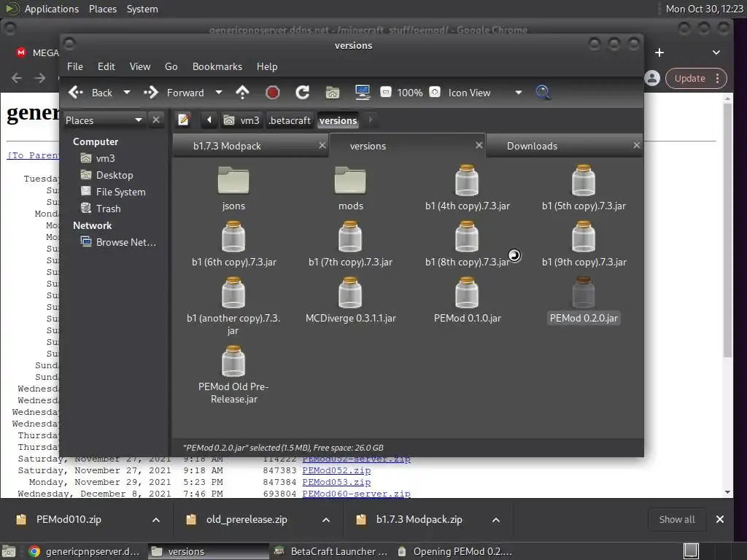Zoom in with the plus icon
Screen dimensions: 747x560
click(435, 92)
